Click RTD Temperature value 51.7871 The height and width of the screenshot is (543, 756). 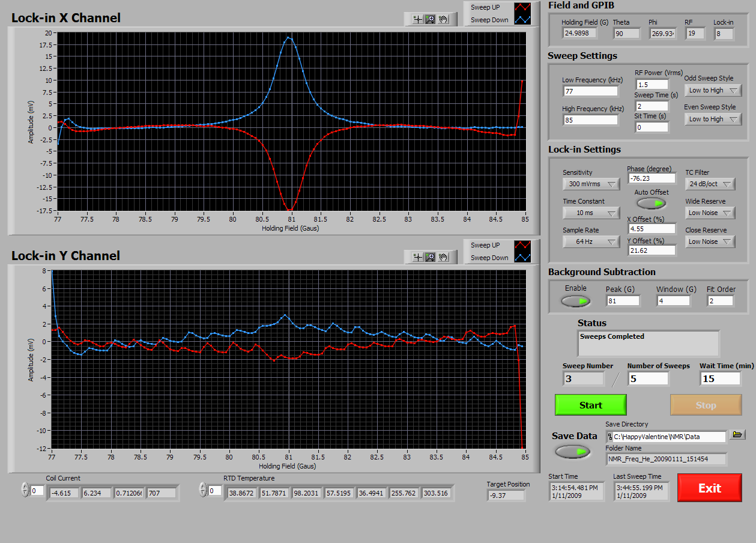pos(274,493)
